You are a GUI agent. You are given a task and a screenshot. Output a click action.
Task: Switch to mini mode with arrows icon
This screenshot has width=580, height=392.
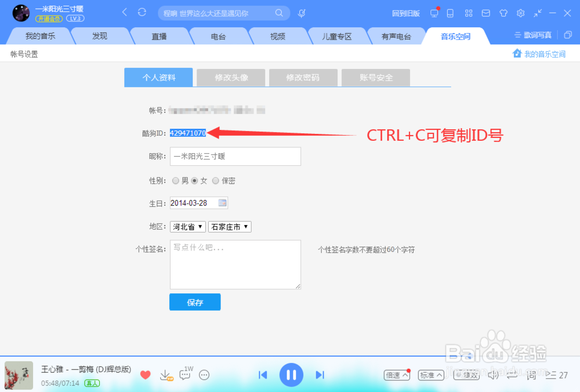click(x=538, y=13)
